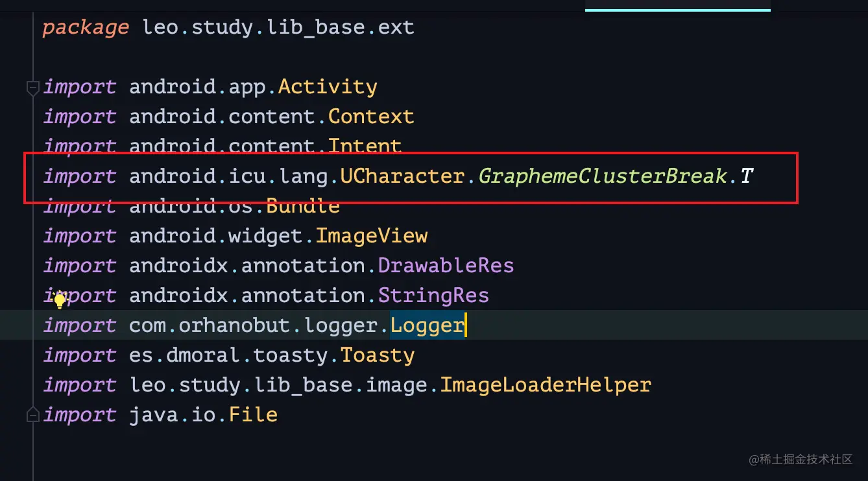868x481 pixels.
Task: Click the File class in java.io import
Action: 253,415
